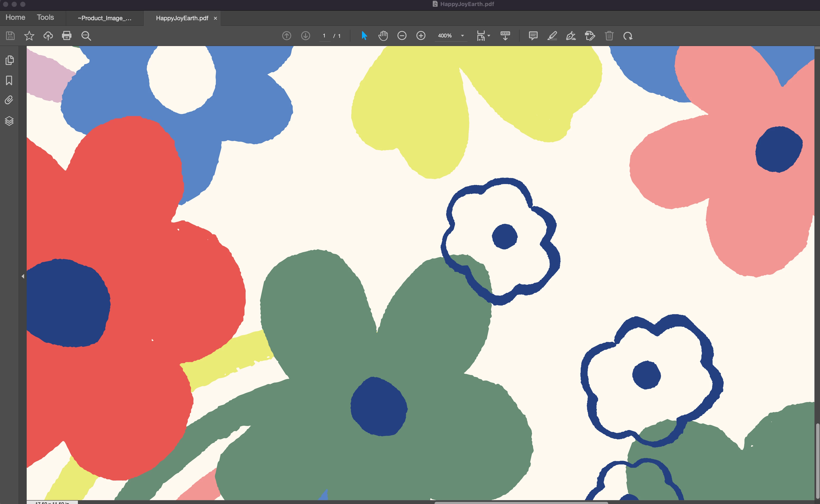The image size is (820, 504).
Task: Open the Tools tab
Action: tap(45, 17)
